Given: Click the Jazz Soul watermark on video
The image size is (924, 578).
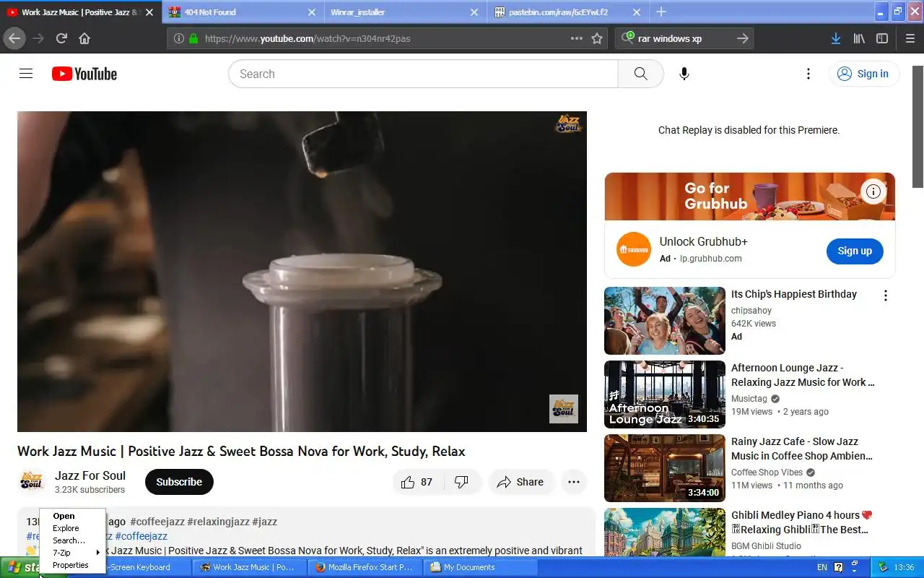Looking at the screenshot, I should (564, 408).
